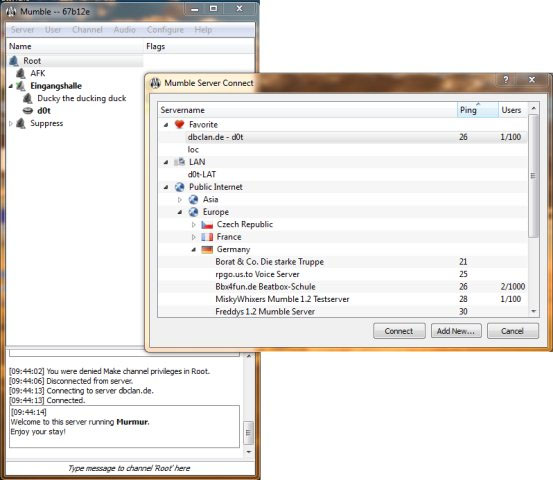
Task: Collapse the Eingangshalle channel
Action: coord(11,86)
